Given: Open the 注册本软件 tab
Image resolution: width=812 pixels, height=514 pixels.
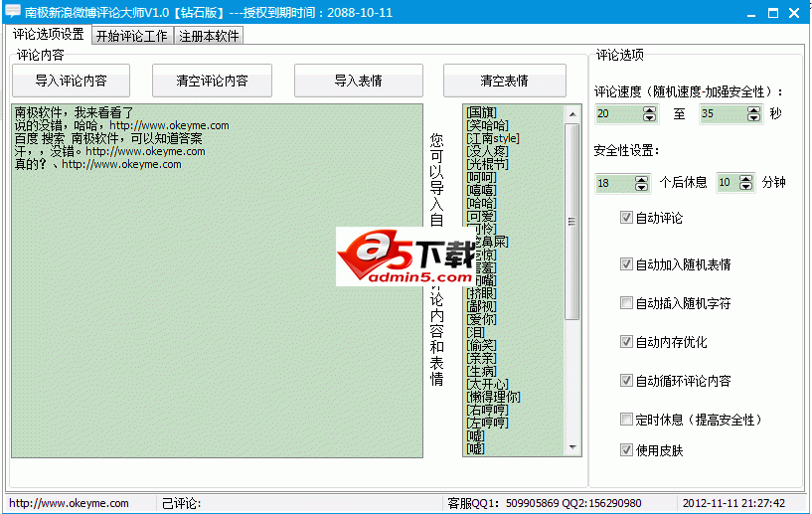Looking at the screenshot, I should coord(209,36).
